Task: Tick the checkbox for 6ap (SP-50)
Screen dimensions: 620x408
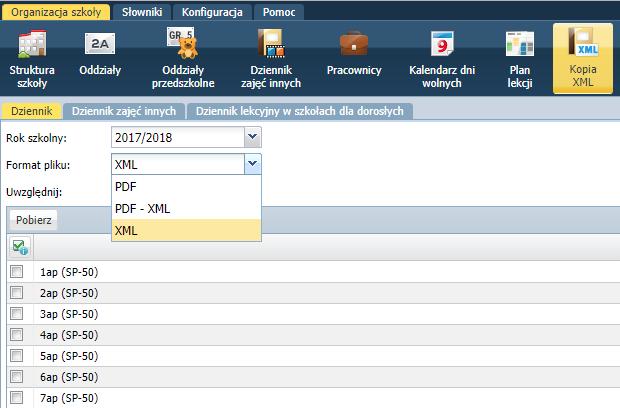Action: click(17, 376)
